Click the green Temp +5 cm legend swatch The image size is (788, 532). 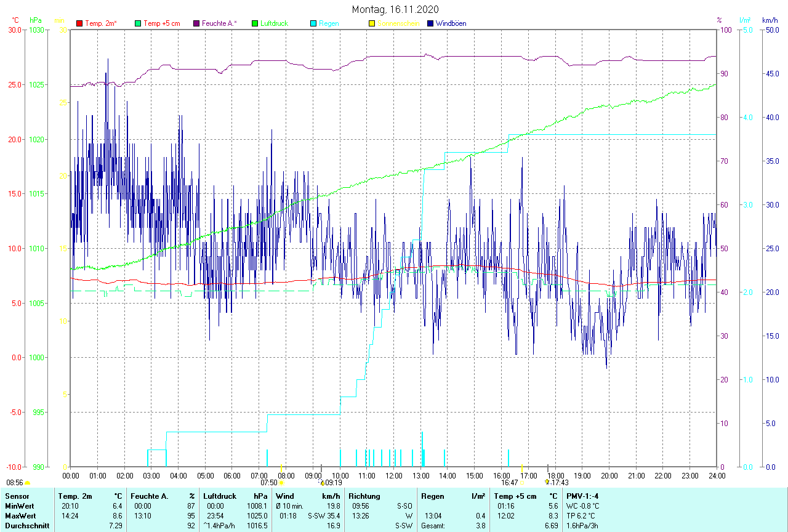138,23
